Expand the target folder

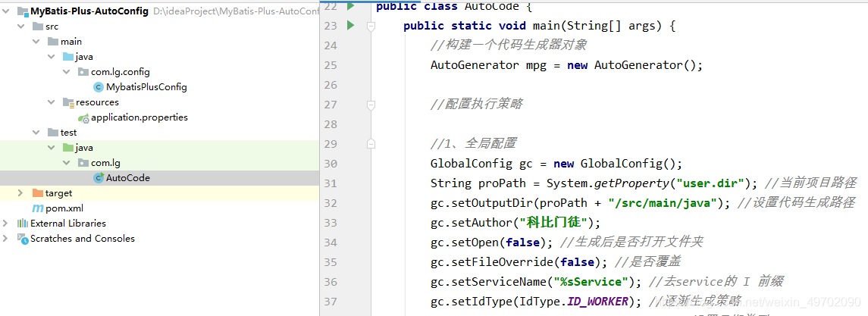20,193
